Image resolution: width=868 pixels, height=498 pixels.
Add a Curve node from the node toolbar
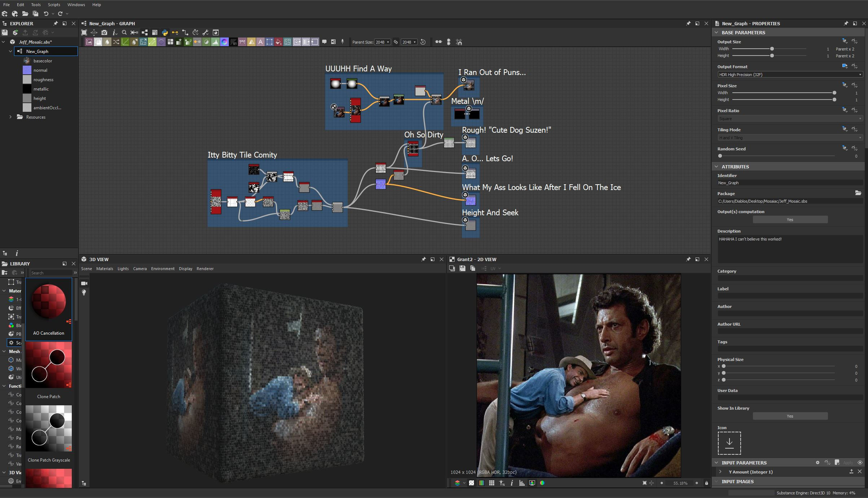point(125,42)
